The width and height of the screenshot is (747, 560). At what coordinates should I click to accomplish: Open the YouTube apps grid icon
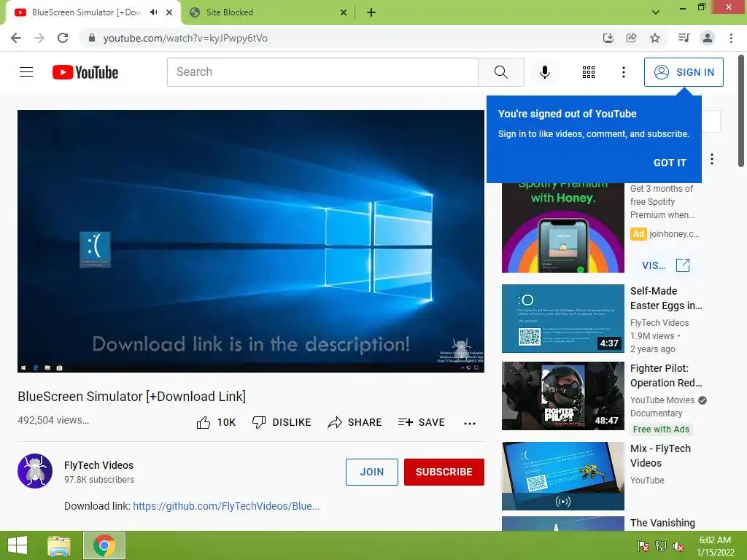coord(589,72)
